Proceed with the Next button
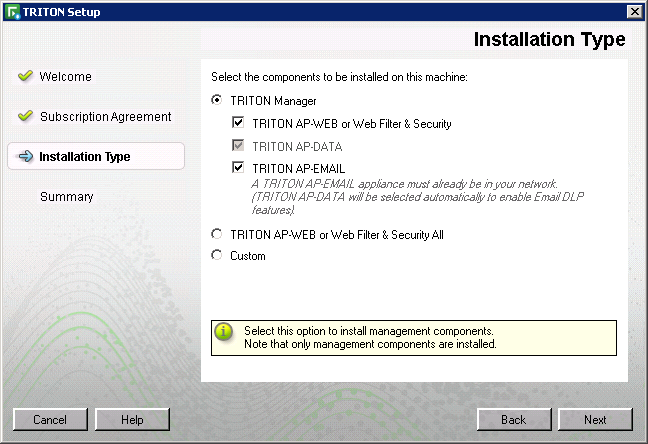 pyautogui.click(x=595, y=420)
